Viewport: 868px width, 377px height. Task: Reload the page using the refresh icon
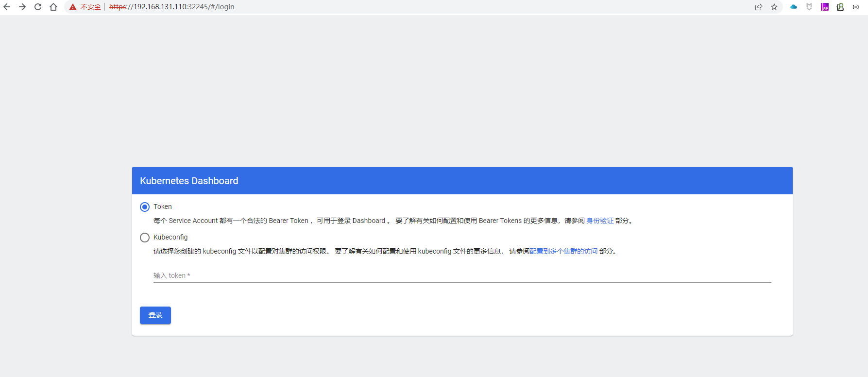click(x=38, y=7)
